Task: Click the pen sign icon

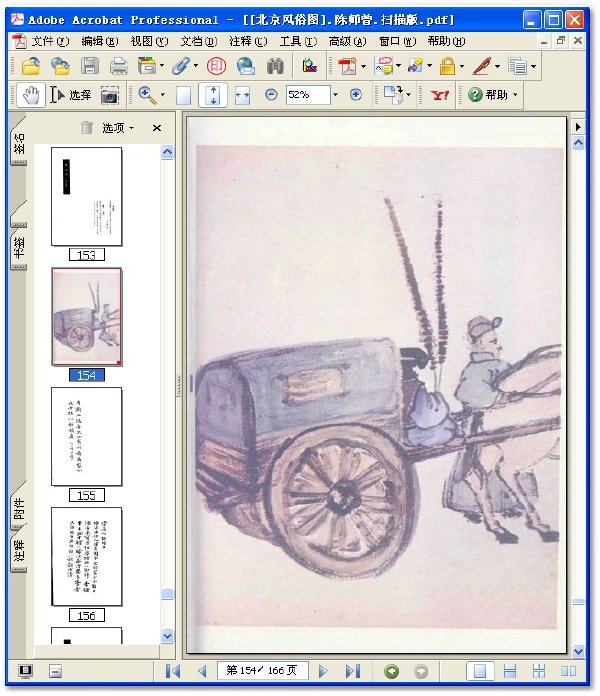Action: (482, 66)
